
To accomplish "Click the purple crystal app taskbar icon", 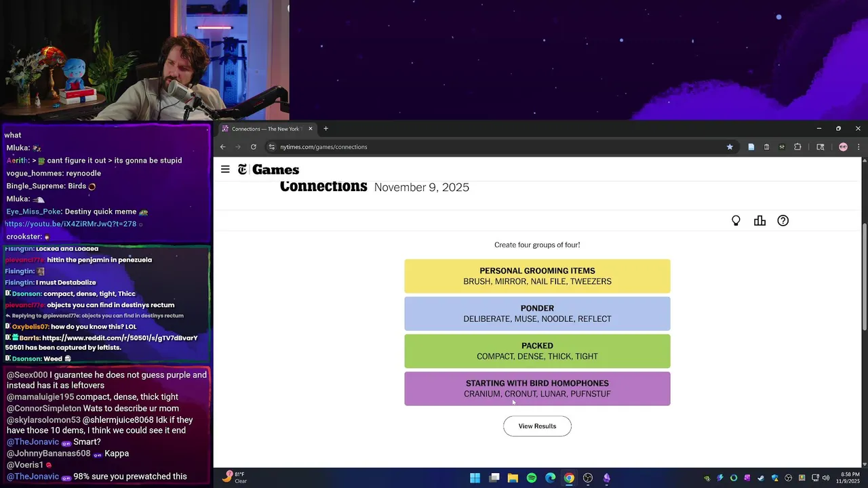I will [x=607, y=478].
